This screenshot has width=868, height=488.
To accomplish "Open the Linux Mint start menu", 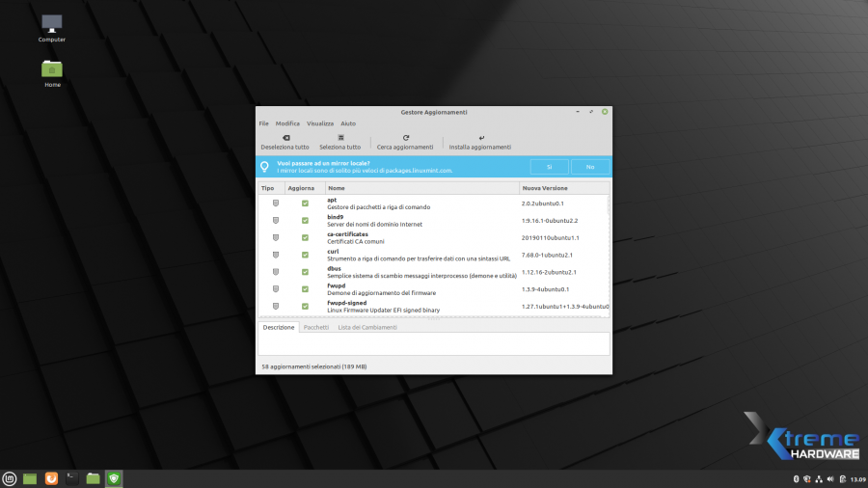I will pyautogui.click(x=10, y=478).
